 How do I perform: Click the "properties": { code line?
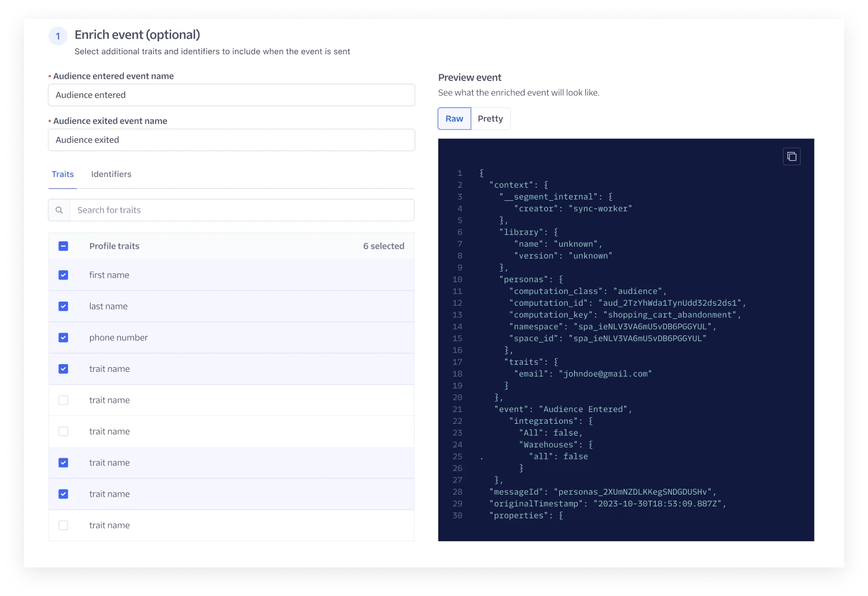click(x=526, y=516)
